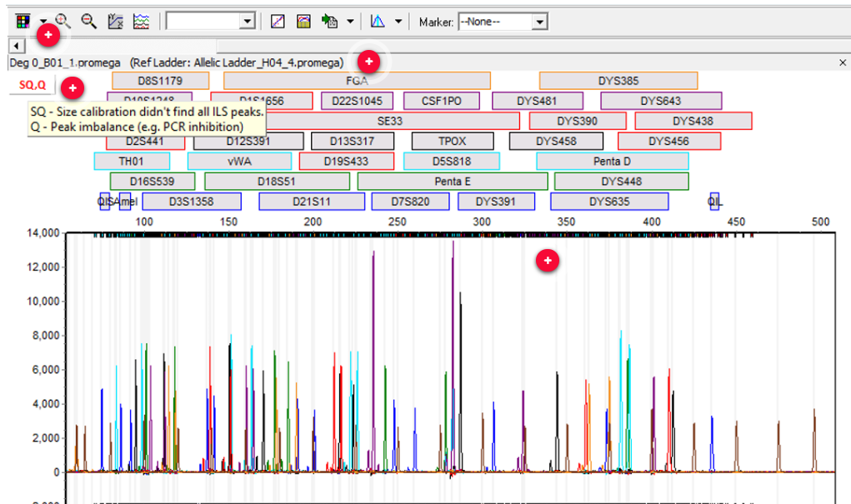The image size is (851, 504).
Task: Expand the arrow next to peak icon
Action: coord(398,22)
